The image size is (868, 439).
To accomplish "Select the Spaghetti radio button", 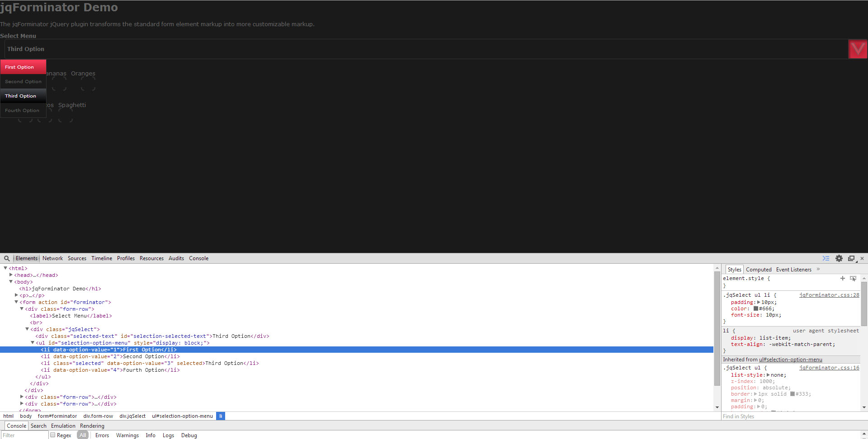I will click(x=66, y=116).
